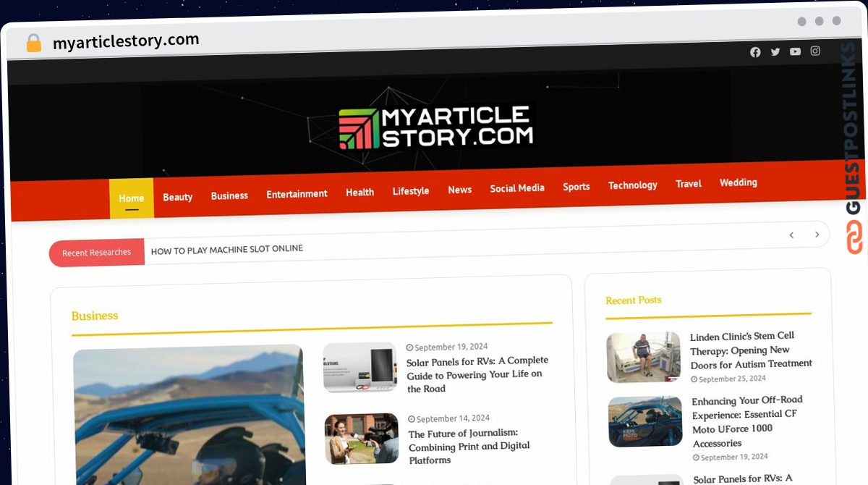
Task: Open the YouTube social icon
Action: [x=796, y=51]
